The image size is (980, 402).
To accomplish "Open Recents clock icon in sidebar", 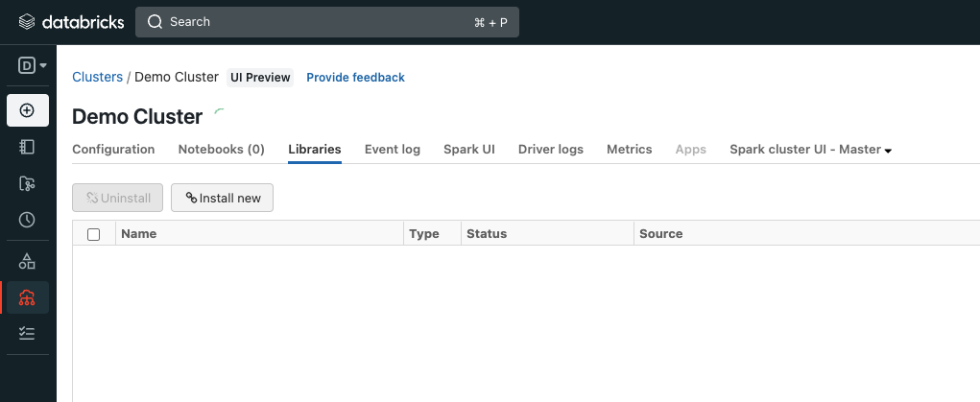I will coord(27,220).
